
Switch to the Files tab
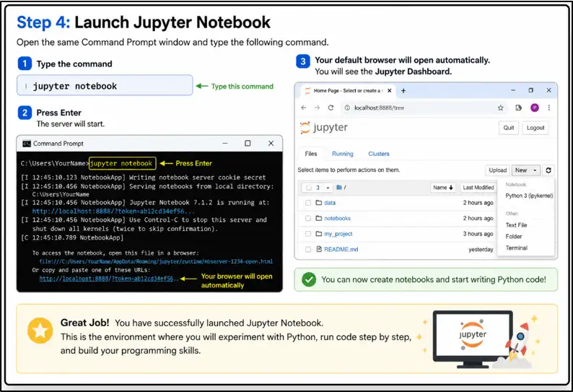pyautogui.click(x=311, y=154)
